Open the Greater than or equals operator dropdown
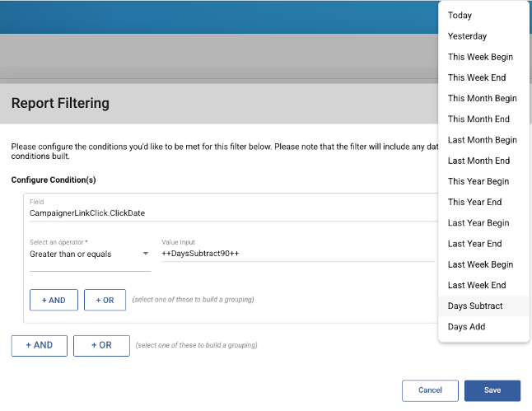Screen dimensions: 532x411 point(90,255)
